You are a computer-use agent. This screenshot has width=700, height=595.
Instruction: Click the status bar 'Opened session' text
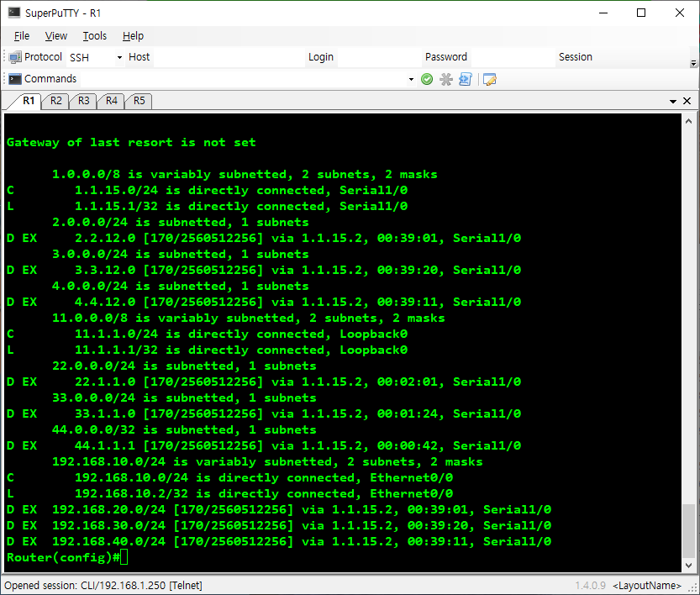point(103,585)
